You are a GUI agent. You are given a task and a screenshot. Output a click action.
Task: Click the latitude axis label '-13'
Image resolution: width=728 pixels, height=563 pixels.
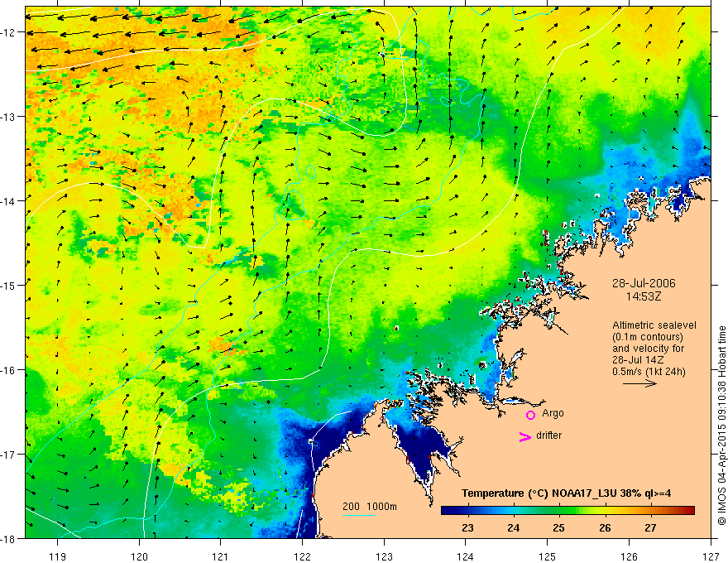click(x=8, y=116)
